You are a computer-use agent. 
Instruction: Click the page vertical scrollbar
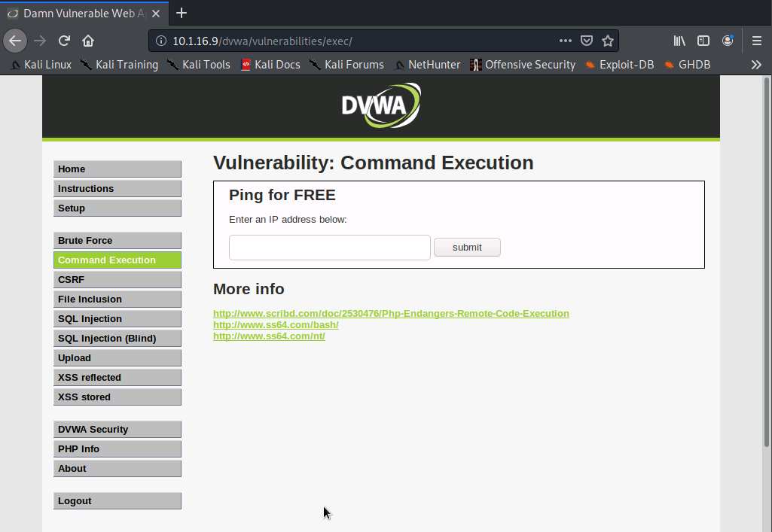(x=766, y=263)
